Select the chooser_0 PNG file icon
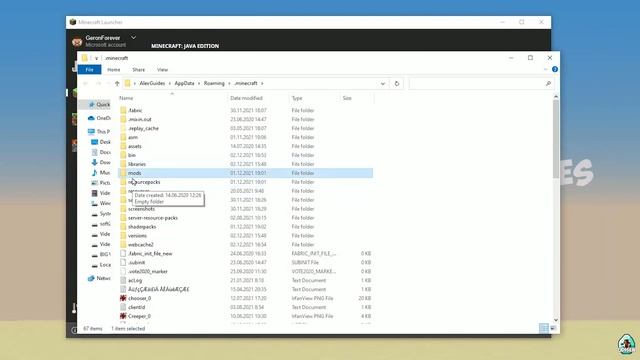The width and height of the screenshot is (640, 360). click(x=123, y=298)
